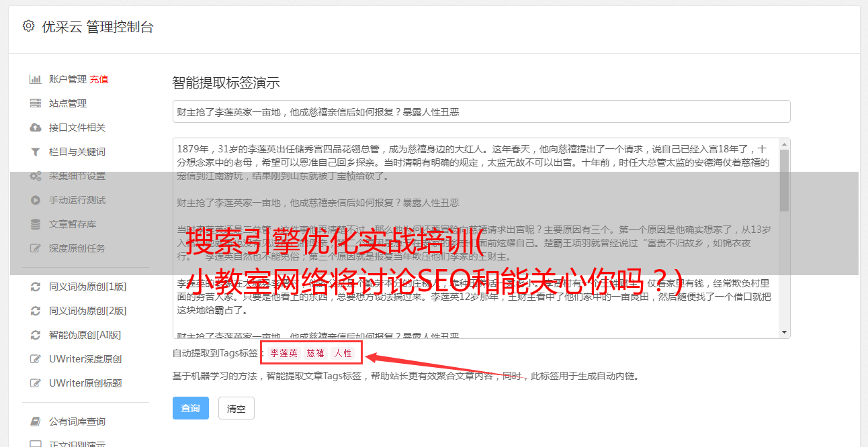Click the cloud upload icon for 接口文件相关

[x=36, y=128]
